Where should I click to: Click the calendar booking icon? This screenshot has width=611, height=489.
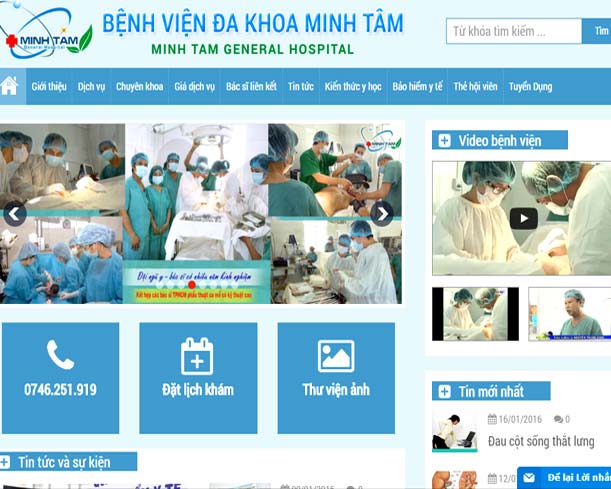197,356
